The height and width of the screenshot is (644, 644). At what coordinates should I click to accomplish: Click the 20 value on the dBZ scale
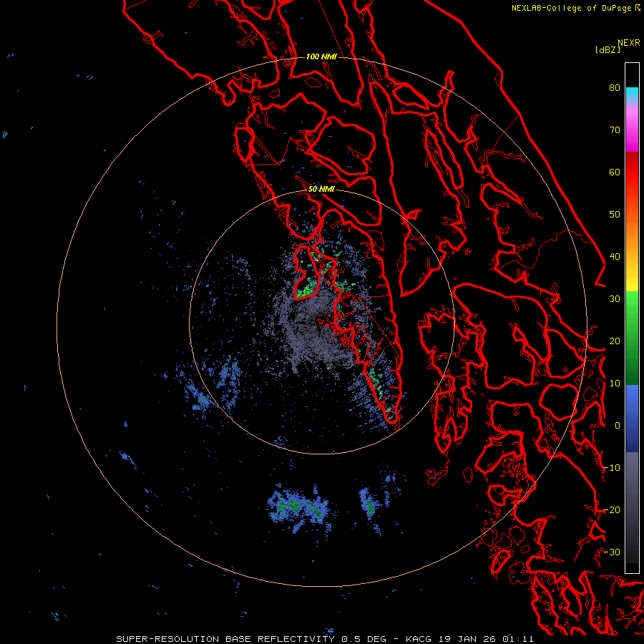click(615, 341)
